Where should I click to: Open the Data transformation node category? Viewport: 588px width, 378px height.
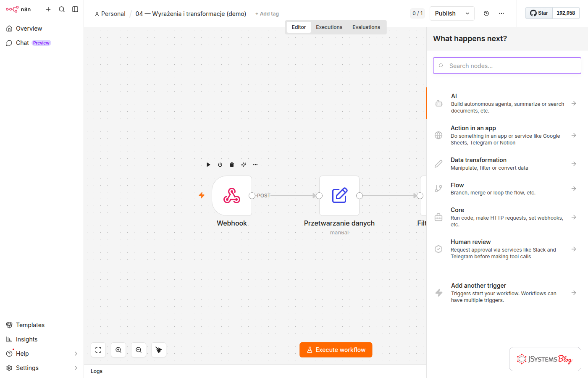[x=507, y=164]
